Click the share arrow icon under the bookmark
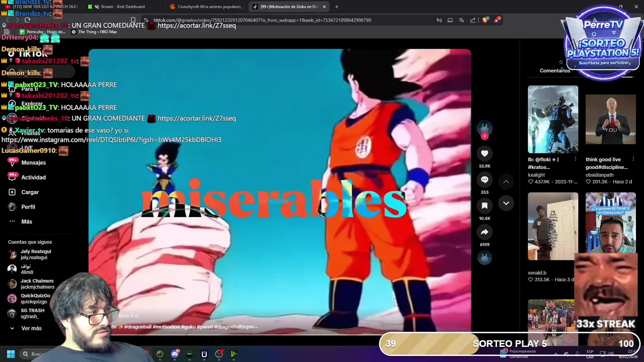The width and height of the screenshot is (644, 362). [x=485, y=232]
